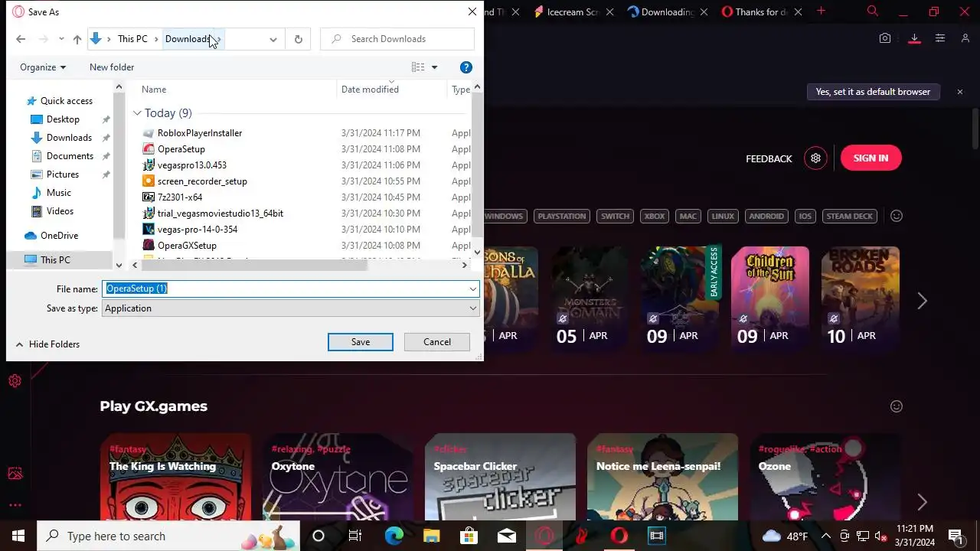
Task: Select OneDrive in navigation pane
Action: pos(59,236)
